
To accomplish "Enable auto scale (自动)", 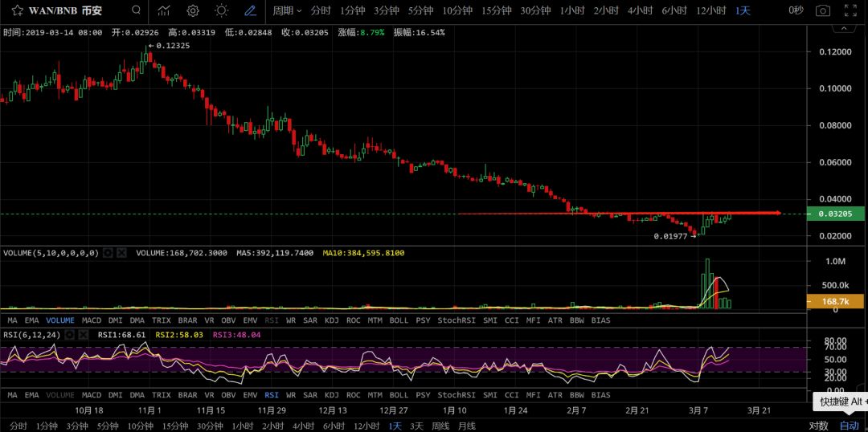I will (x=850, y=426).
